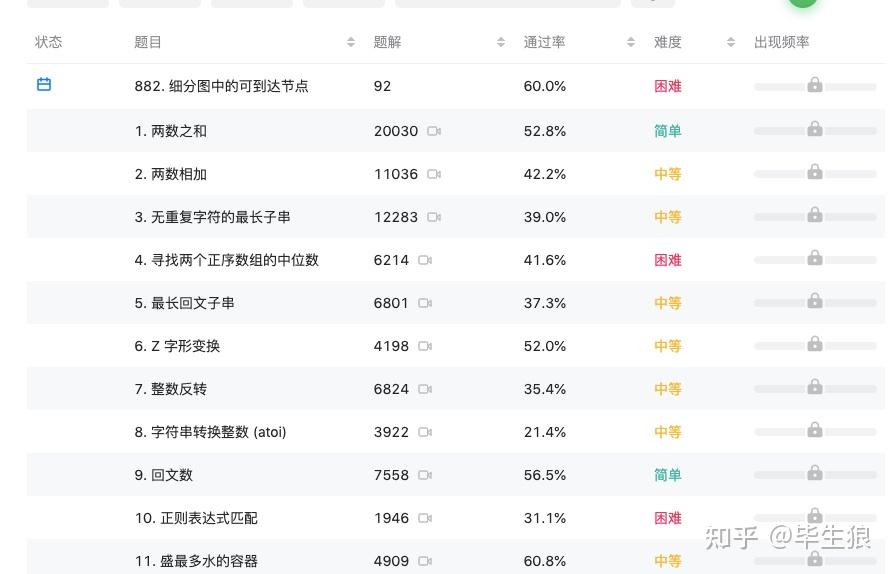Open problem 11. 盛最多水的容器
Image resolution: width=894 pixels, height=574 pixels.
click(196, 561)
